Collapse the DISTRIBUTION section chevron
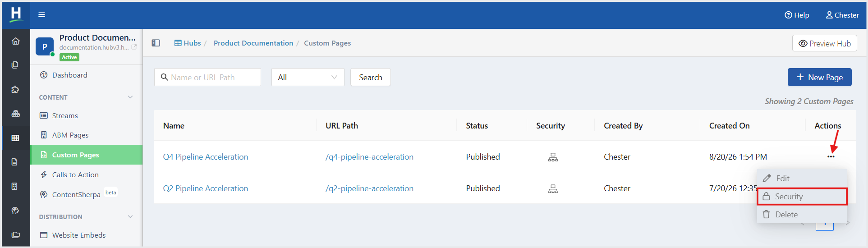The width and height of the screenshot is (868, 248). click(x=130, y=216)
